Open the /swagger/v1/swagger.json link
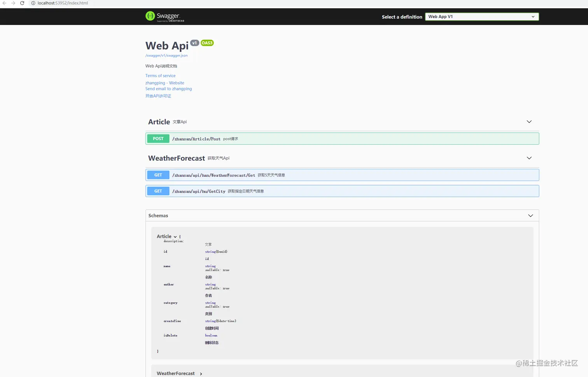Screen dimensions: 588x377 pyautogui.click(x=166, y=56)
